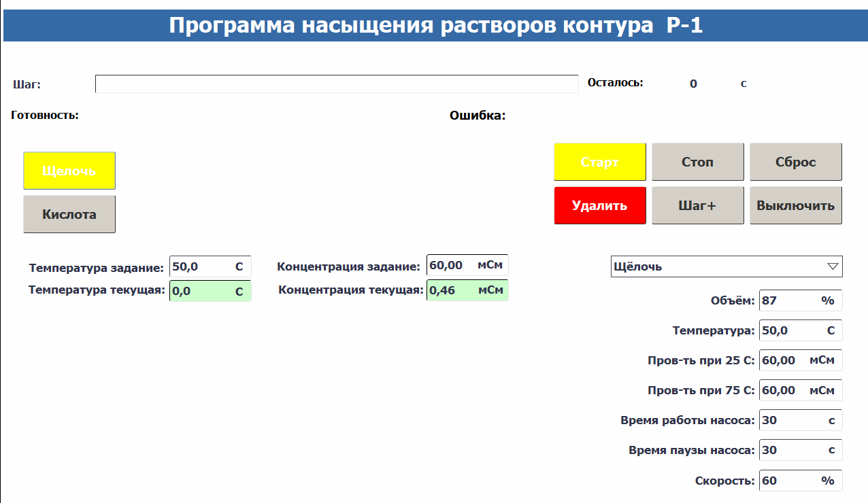The width and height of the screenshot is (868, 503).
Task: Edit the Температура задание field
Action: coord(210,266)
